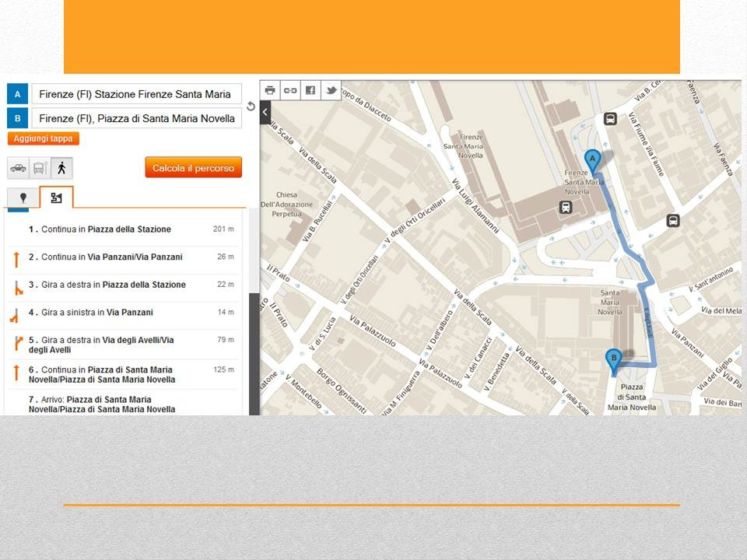
Task: Collapse the directions side panel
Action: (x=265, y=112)
